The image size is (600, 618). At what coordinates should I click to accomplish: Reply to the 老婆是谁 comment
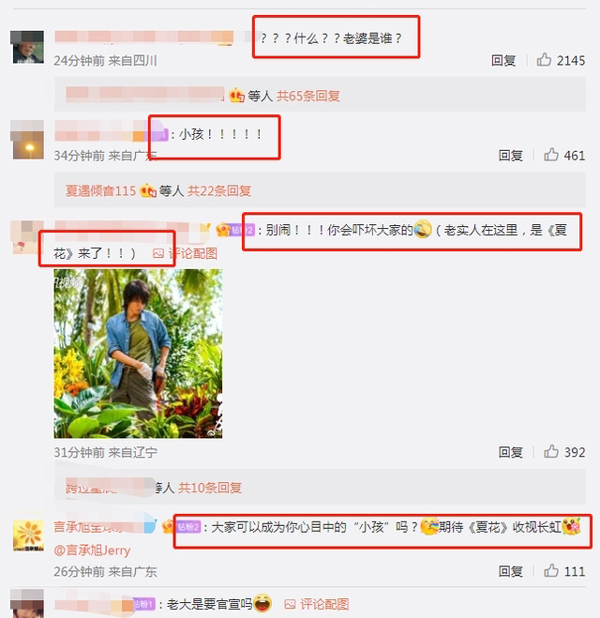tap(503, 60)
